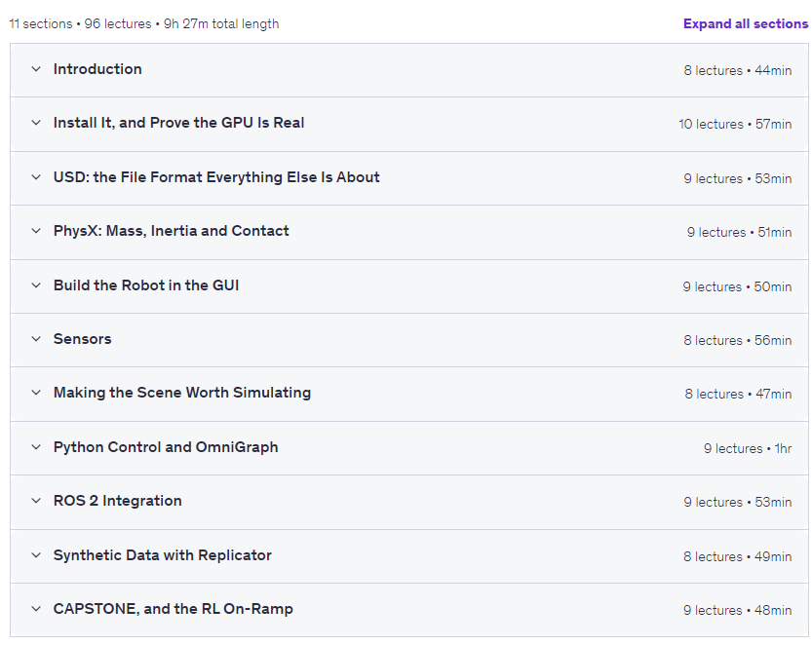Click Expand all sections link

tap(745, 23)
